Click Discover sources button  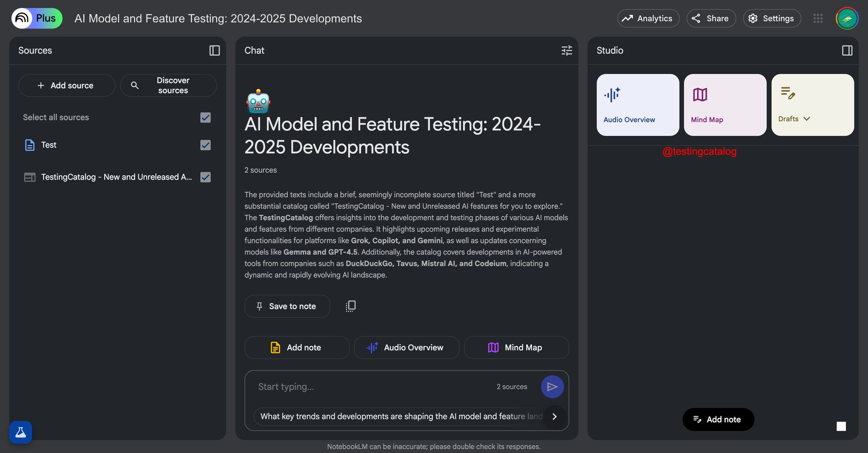168,86
